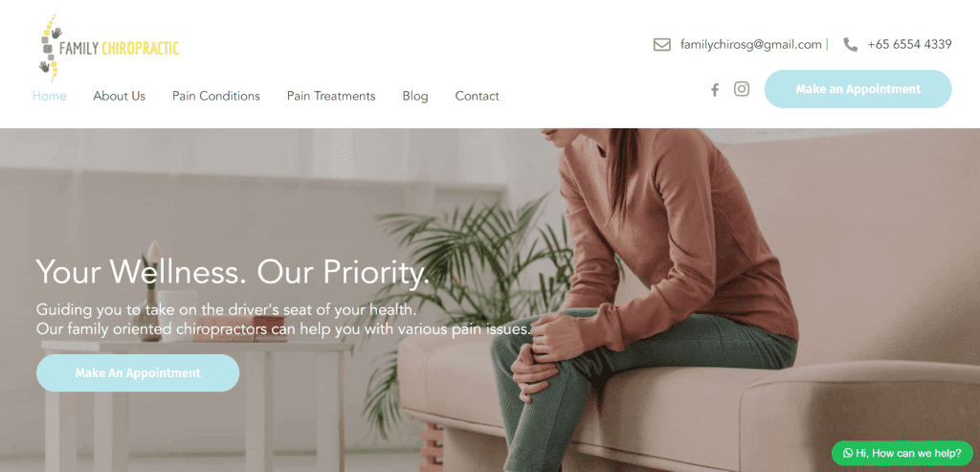
Task: Click the phone handset icon
Action: 850,44
